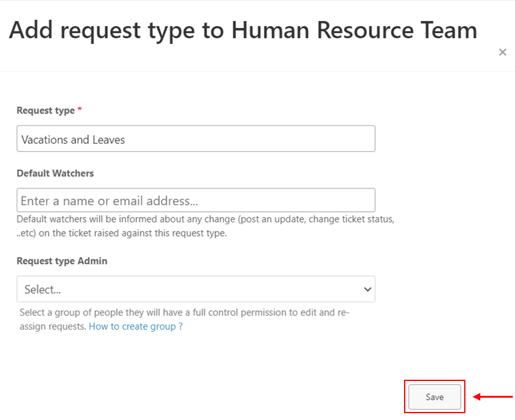Image resolution: width=515 pixels, height=420 pixels.
Task: Close the Add request type dialog
Action: (x=502, y=52)
